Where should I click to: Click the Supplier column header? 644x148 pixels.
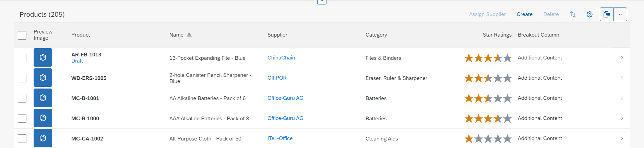pos(277,35)
